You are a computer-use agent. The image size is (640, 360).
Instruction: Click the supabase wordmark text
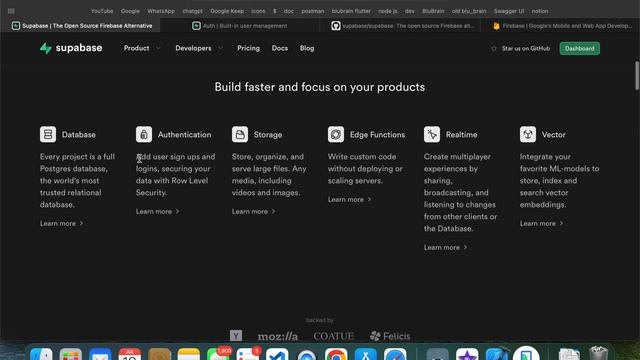point(79,48)
